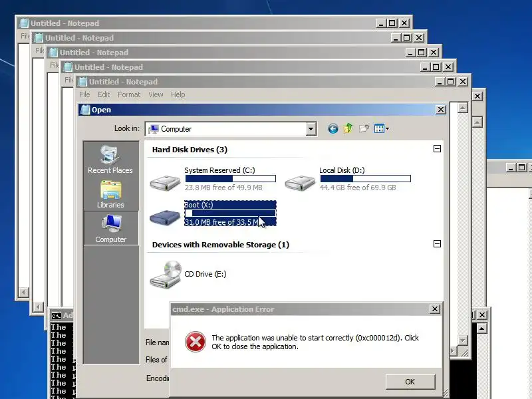
Task: Click the Notepad icon in Open title bar
Action: tap(85, 110)
